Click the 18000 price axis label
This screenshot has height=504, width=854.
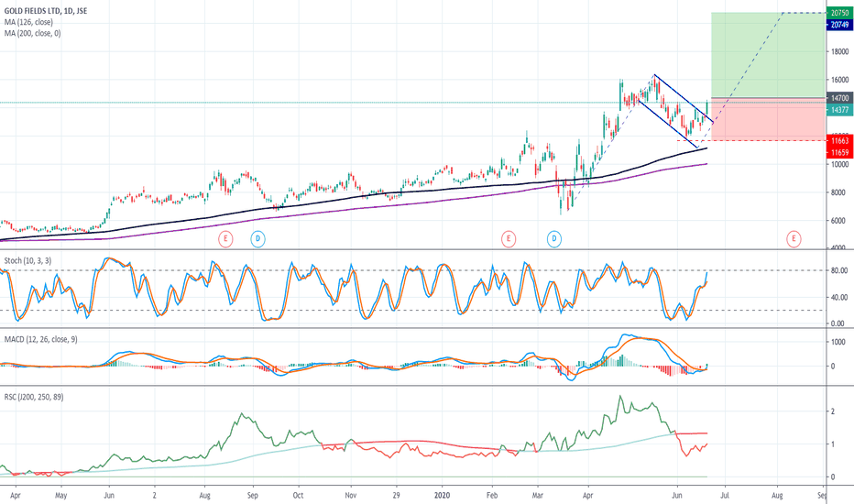tap(840, 51)
